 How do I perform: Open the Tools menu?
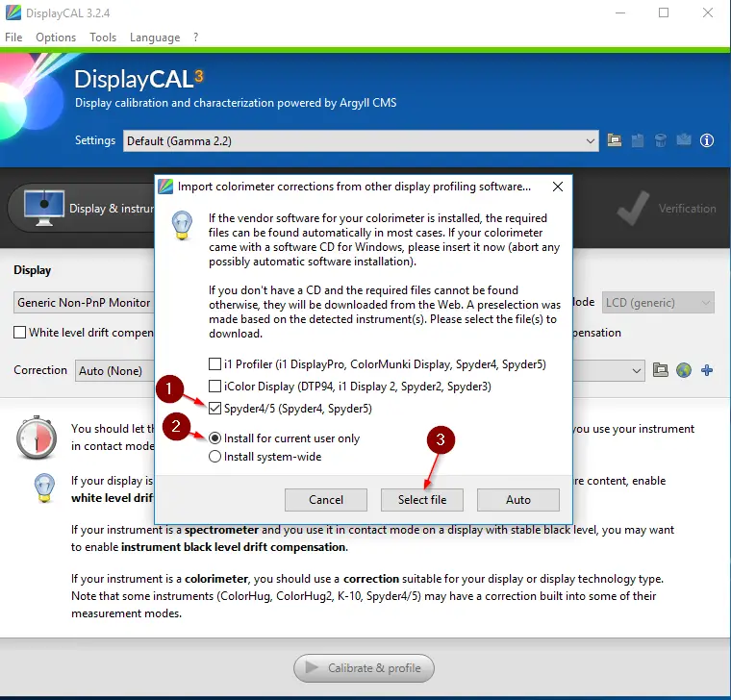(x=103, y=37)
